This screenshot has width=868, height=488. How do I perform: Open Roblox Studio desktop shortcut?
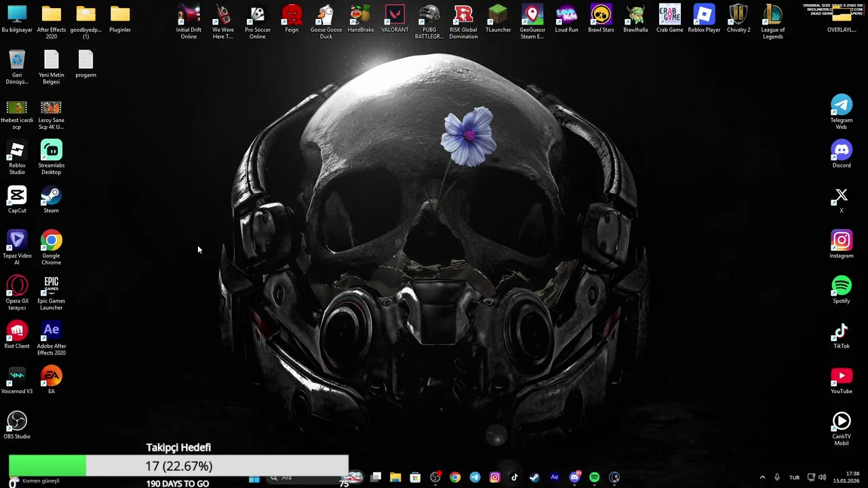click(x=17, y=158)
